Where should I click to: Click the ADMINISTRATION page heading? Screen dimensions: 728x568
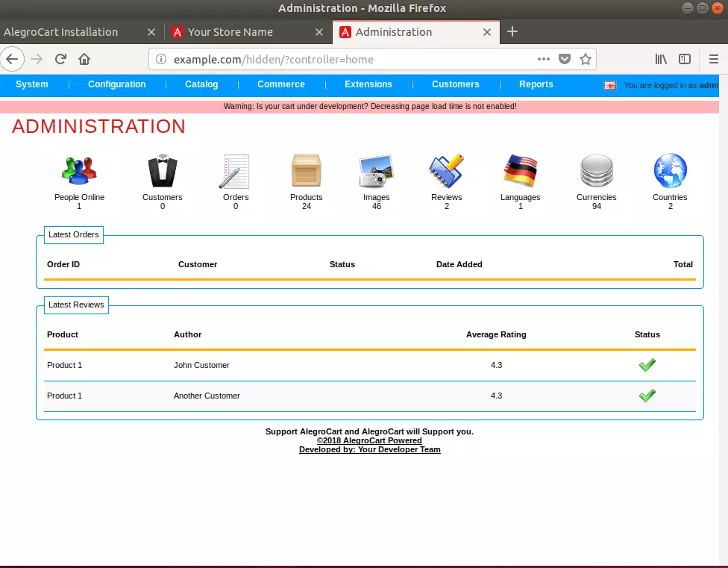coord(98,126)
